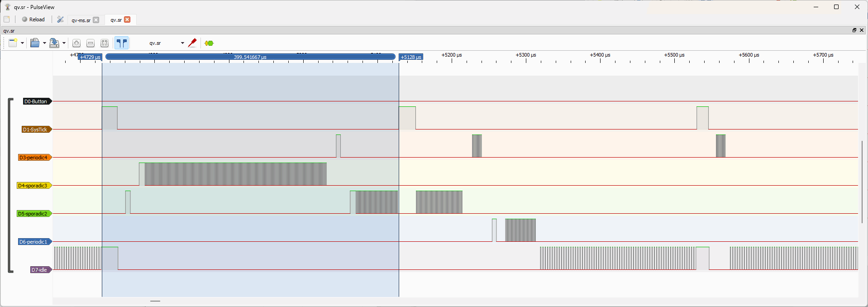Click the Zoom In toolbar icon
The height and width of the screenshot is (307, 868).
(x=76, y=43)
